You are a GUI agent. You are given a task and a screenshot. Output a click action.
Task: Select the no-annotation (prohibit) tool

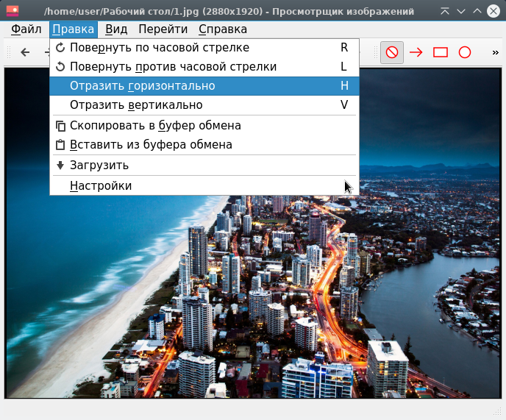(392, 52)
